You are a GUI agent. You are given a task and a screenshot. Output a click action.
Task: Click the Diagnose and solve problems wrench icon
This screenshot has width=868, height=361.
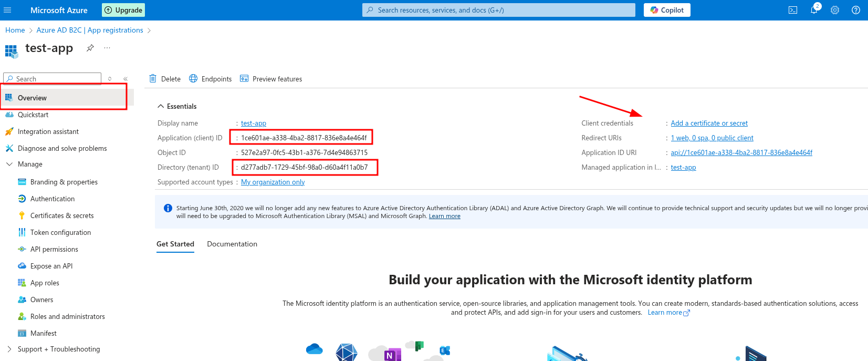click(x=9, y=148)
